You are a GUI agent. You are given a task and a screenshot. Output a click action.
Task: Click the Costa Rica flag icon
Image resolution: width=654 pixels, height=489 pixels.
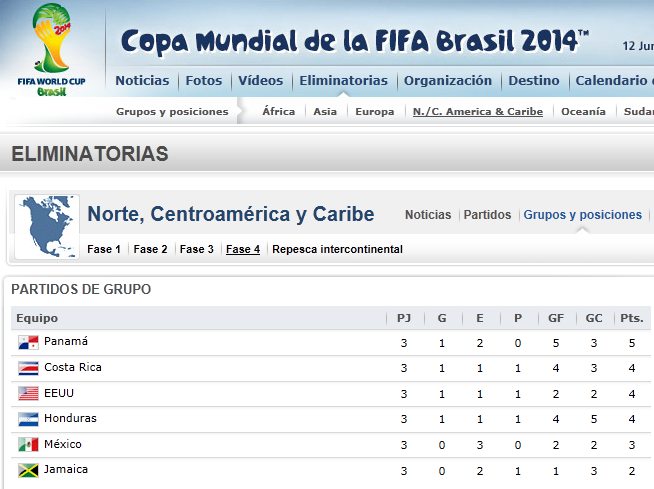coord(28,368)
